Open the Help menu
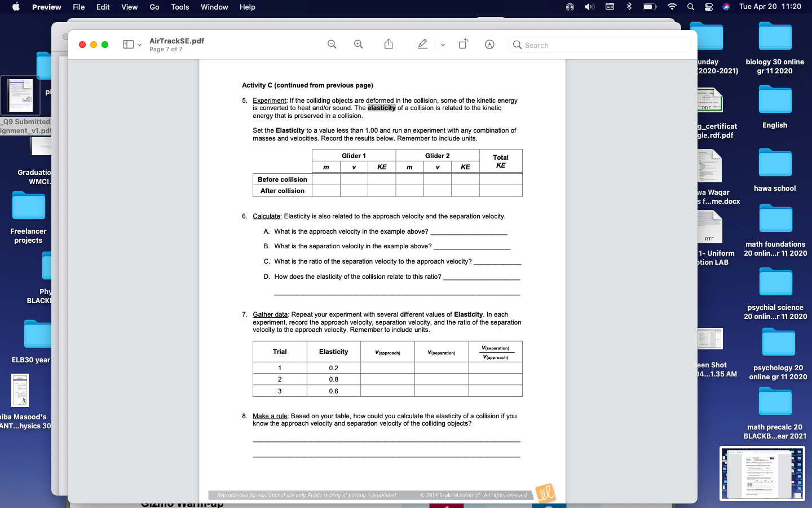Screen dimensions: 812x508 248,7
